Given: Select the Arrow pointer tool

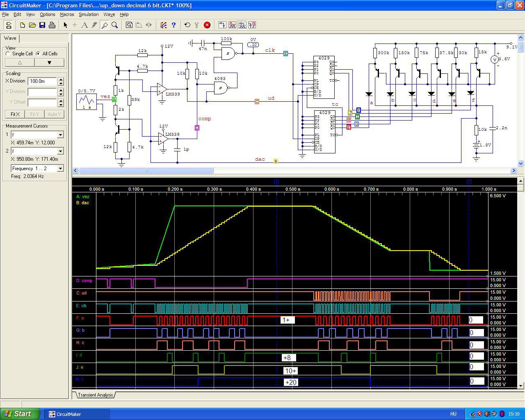Looking at the screenshot, I should (x=65, y=25).
